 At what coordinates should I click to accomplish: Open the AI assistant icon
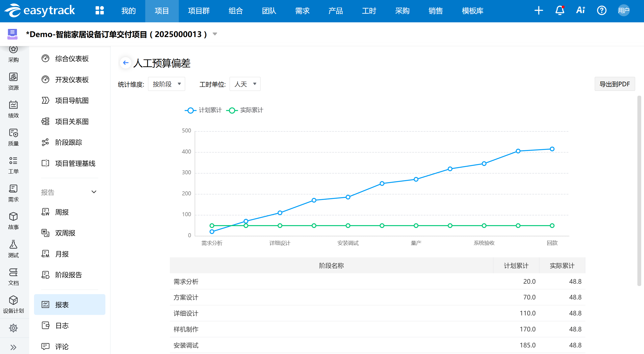coord(581,10)
